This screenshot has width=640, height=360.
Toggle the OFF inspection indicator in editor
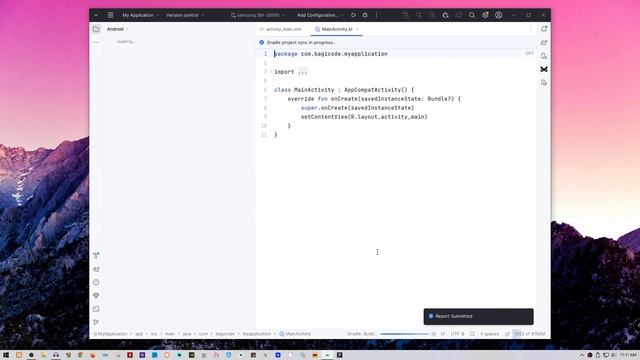pyautogui.click(x=529, y=53)
